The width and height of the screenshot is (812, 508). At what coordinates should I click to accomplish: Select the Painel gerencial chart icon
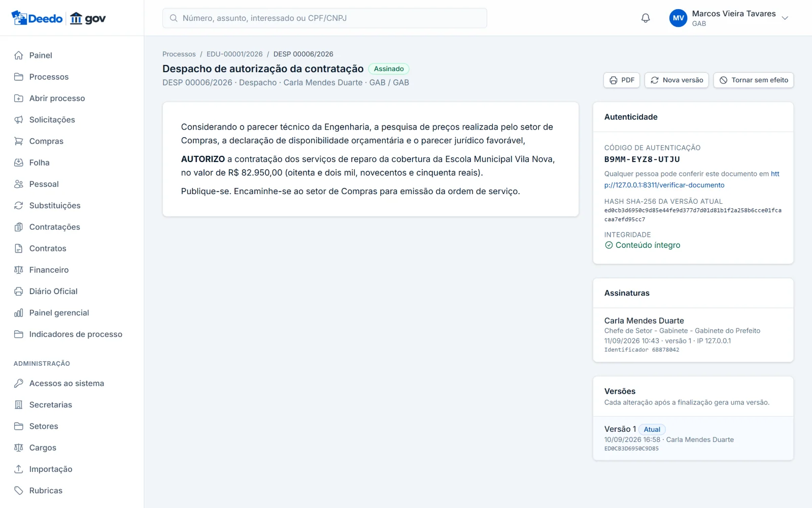19,313
